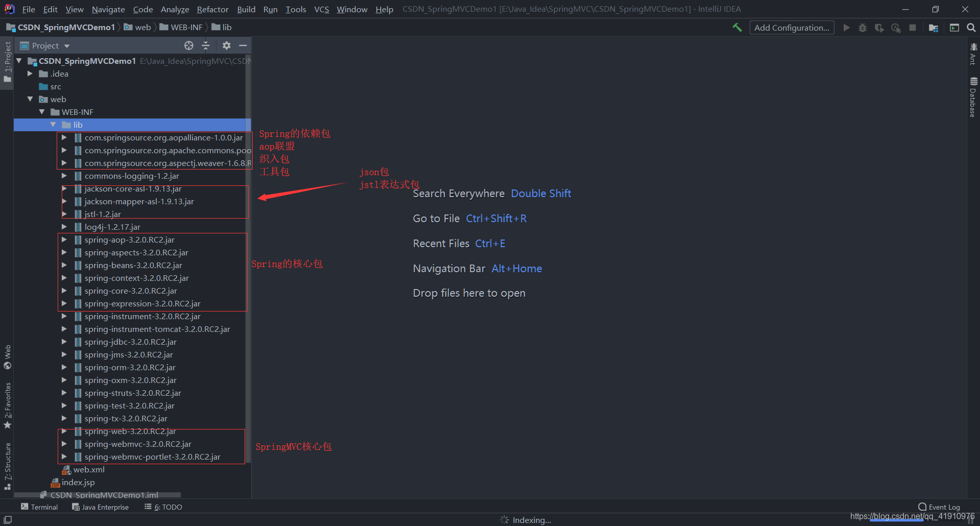Viewport: 980px width, 526px height.
Task: Click the web breadcrumb
Action: 137,27
